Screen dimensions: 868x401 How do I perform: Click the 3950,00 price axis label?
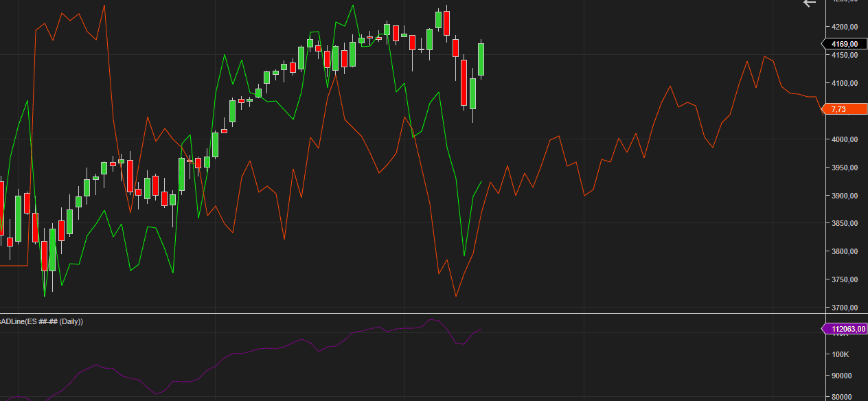pyautogui.click(x=845, y=168)
